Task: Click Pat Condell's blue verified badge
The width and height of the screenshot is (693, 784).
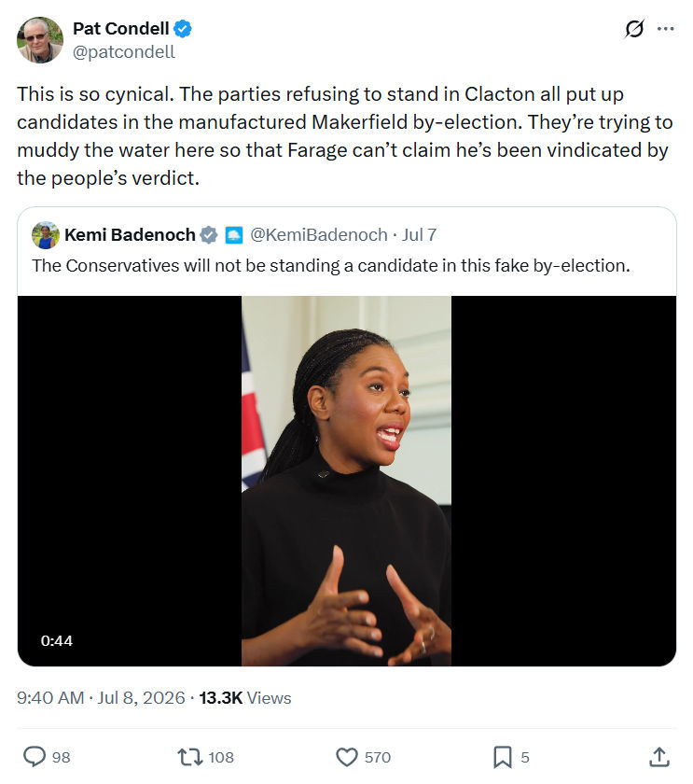Action: tap(183, 29)
